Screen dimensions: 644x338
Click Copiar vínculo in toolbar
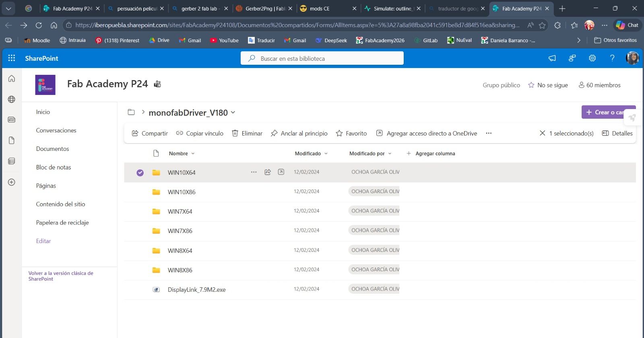pos(200,133)
